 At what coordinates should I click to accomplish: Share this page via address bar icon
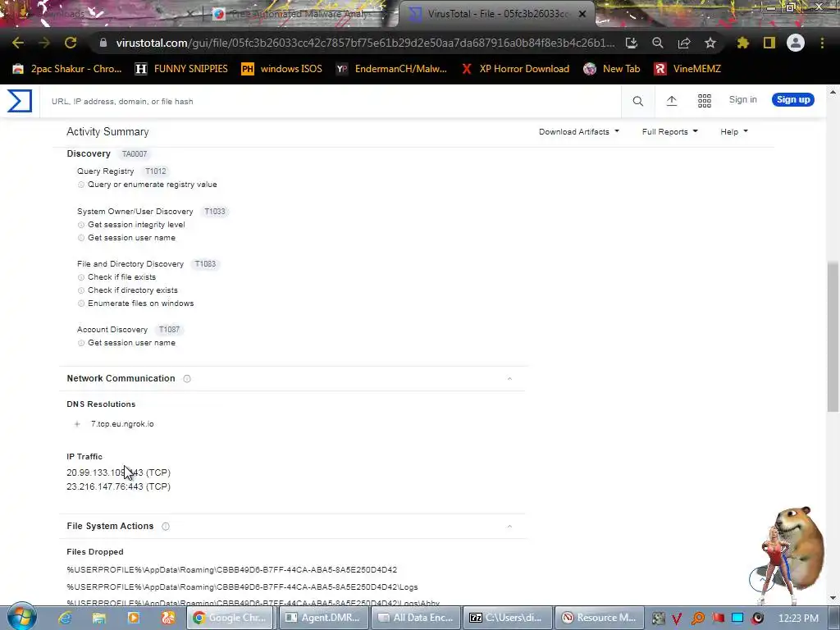tap(684, 43)
